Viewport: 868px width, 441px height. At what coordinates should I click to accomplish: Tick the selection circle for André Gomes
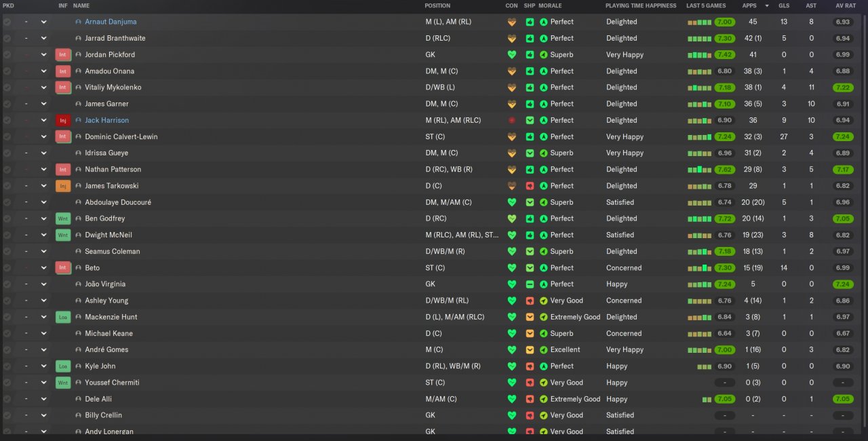coord(7,349)
